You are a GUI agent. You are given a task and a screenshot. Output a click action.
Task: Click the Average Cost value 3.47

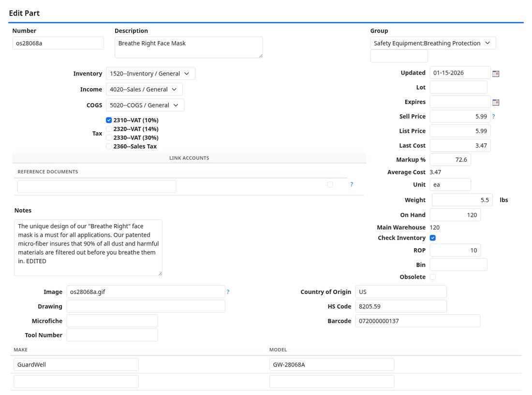(435, 172)
